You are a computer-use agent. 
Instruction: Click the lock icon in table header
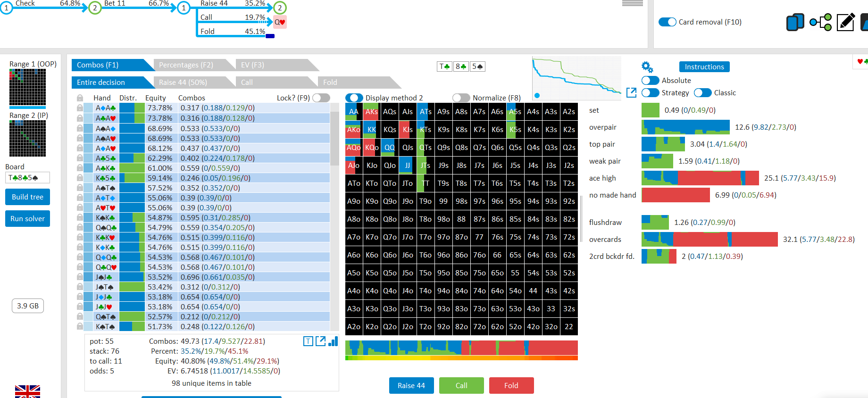80,98
